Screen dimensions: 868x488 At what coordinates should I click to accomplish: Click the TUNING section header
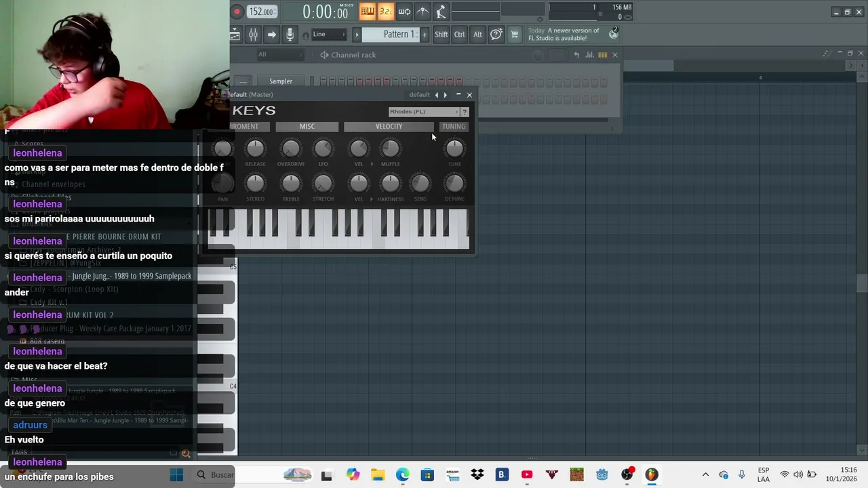[454, 127]
